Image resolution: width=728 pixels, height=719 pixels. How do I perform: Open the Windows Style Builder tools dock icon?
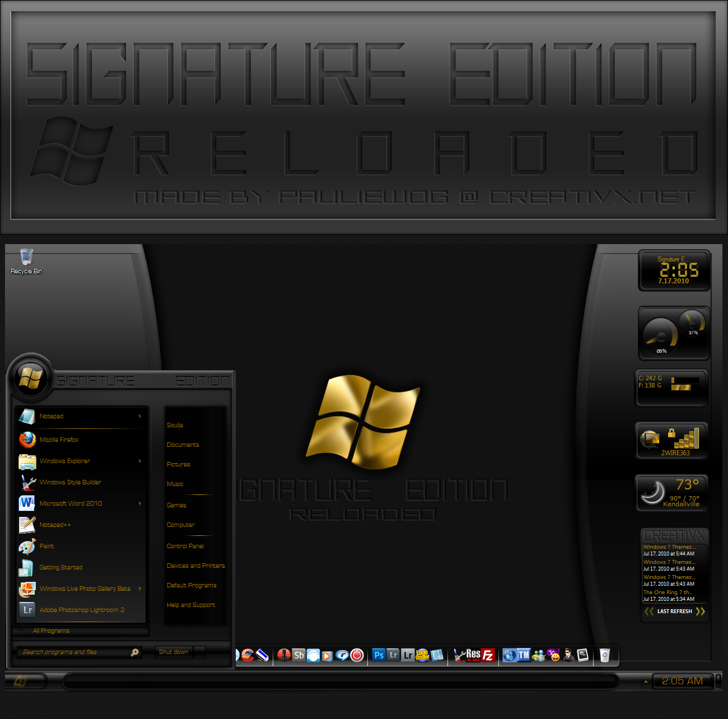click(x=459, y=655)
